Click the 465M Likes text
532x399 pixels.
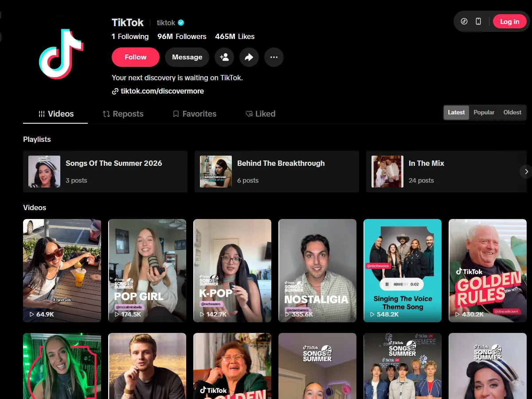(x=235, y=37)
